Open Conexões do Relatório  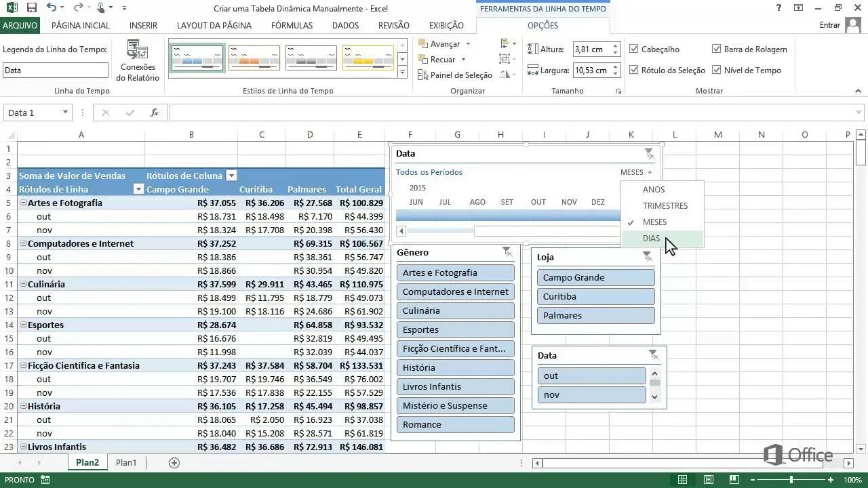(138, 61)
